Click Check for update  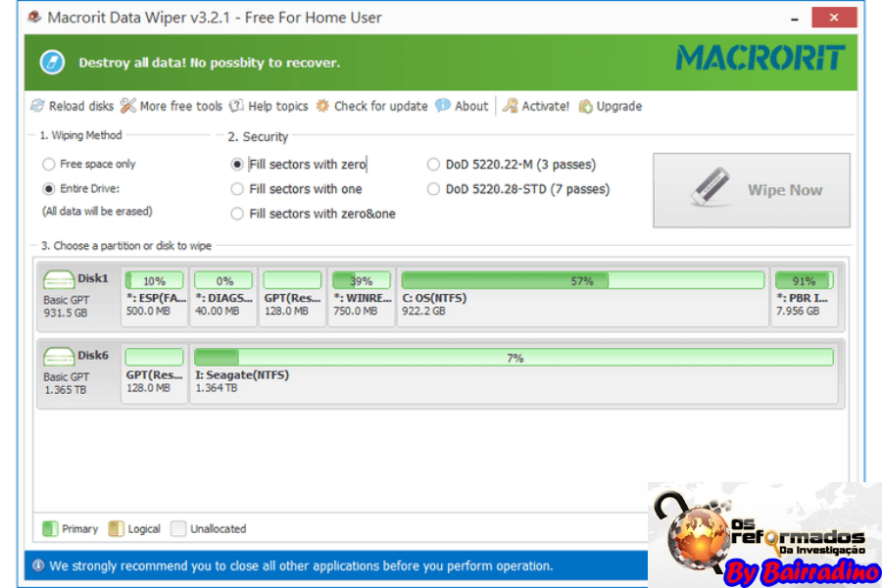371,106
